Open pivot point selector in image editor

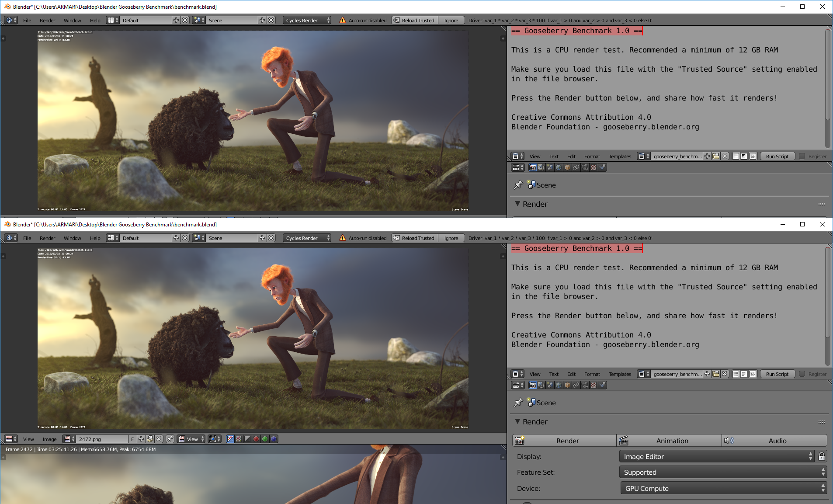[215, 439]
